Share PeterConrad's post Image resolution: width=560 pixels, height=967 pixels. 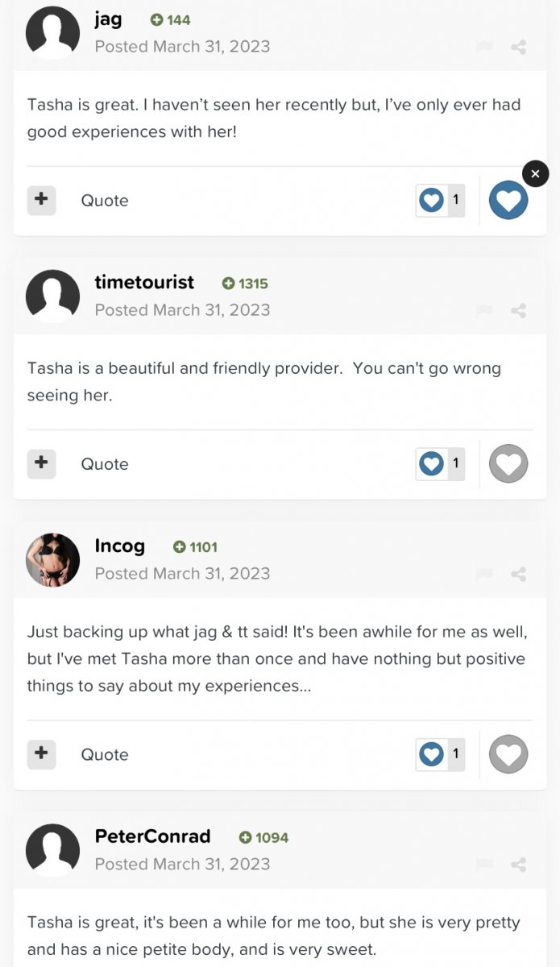(519, 865)
